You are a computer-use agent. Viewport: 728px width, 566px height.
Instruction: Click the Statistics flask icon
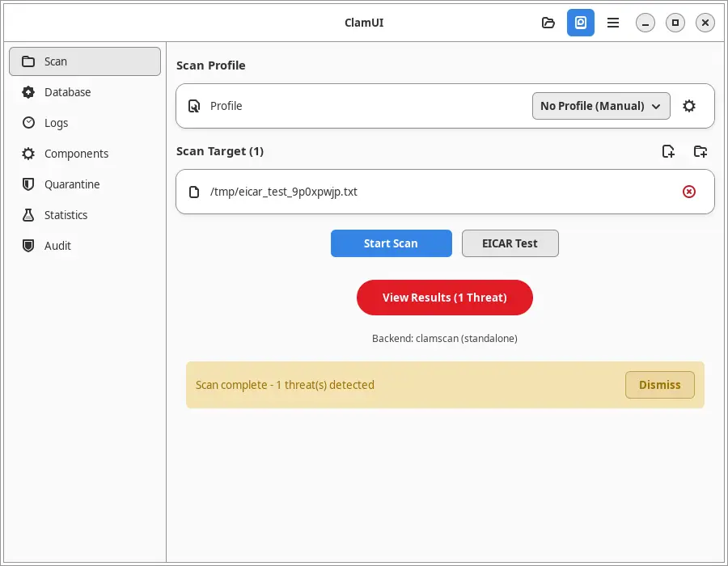[x=28, y=215]
